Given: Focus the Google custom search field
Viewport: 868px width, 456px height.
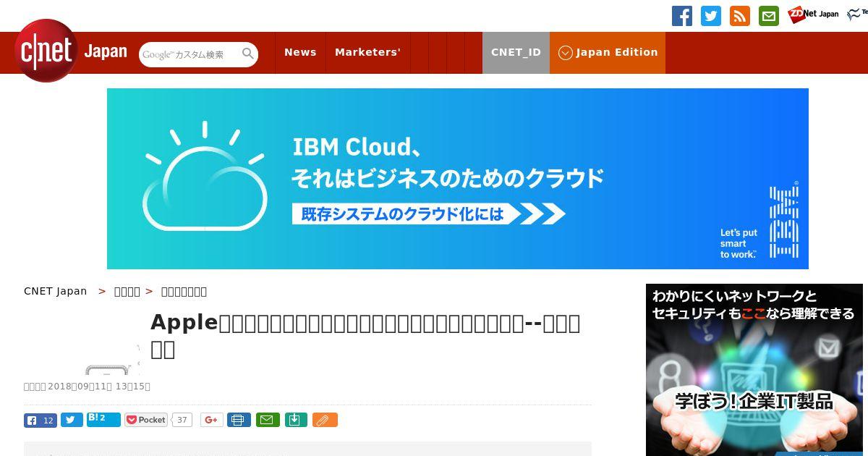Looking at the screenshot, I should point(190,54).
